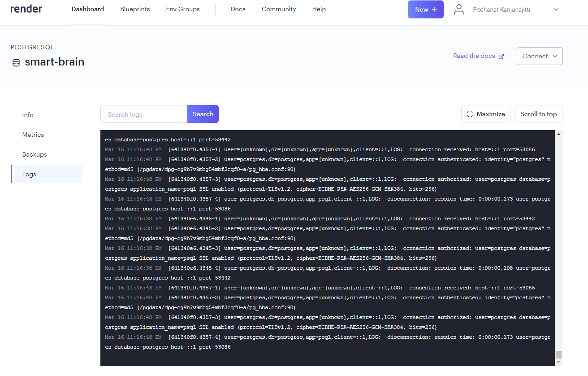Click the down arrow on the log scrollbar
The image size is (588, 376).
[558, 362]
